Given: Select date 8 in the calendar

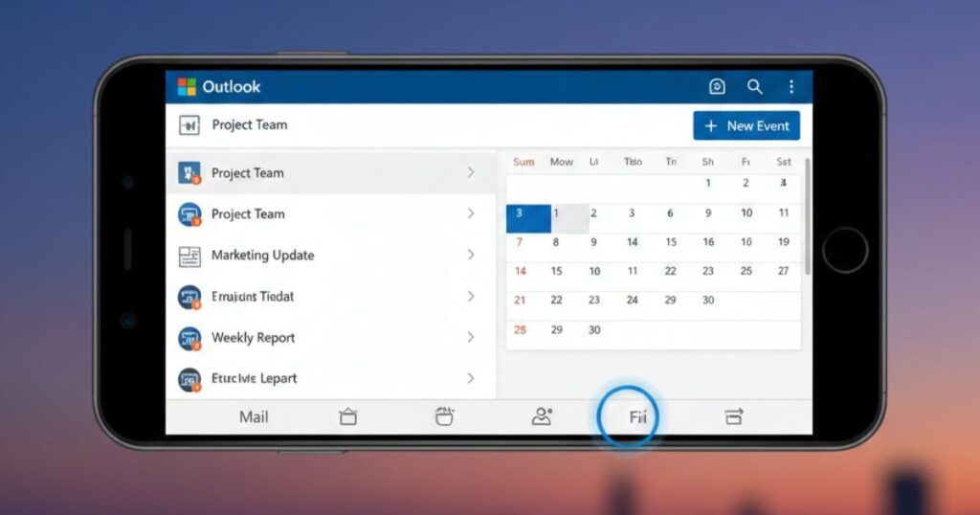Looking at the screenshot, I should (556, 242).
